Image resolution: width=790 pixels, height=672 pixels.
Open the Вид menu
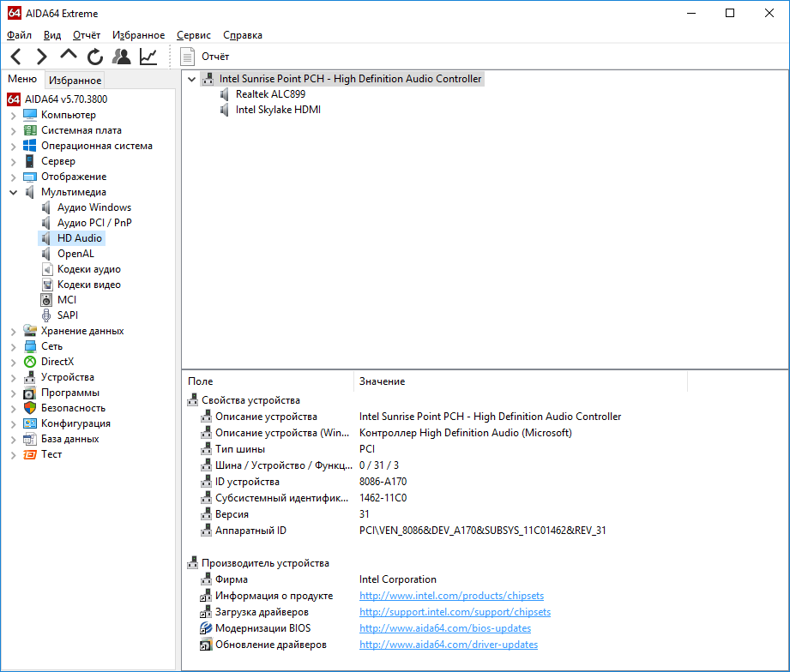(51, 35)
